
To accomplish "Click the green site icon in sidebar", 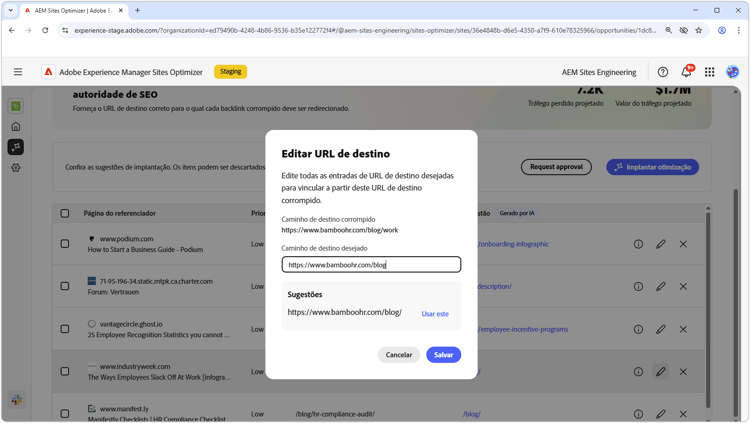I will tap(16, 106).
